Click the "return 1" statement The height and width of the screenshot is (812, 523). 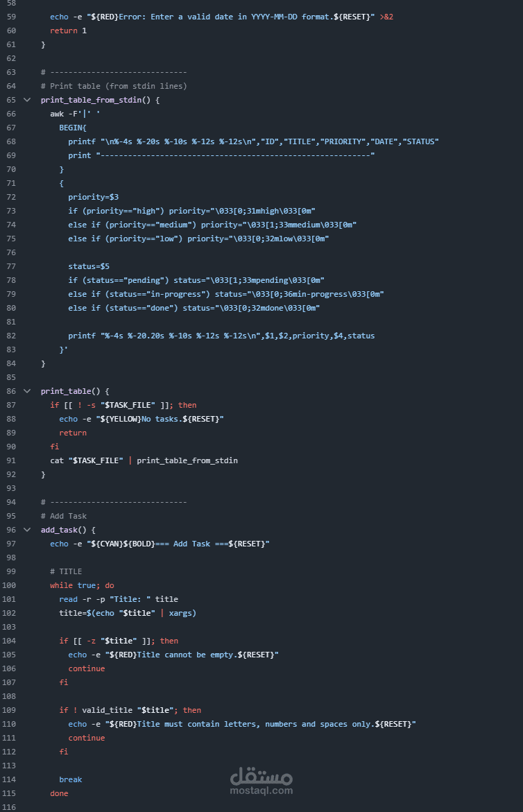click(x=68, y=31)
